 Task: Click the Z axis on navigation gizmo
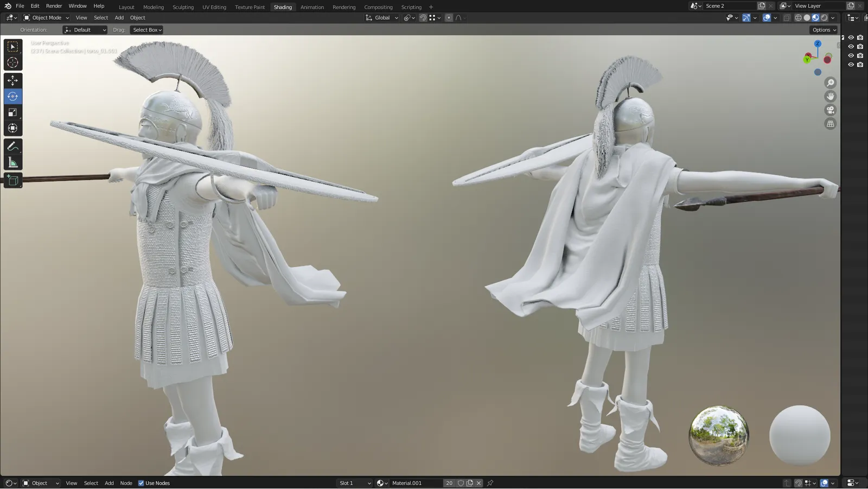click(818, 43)
